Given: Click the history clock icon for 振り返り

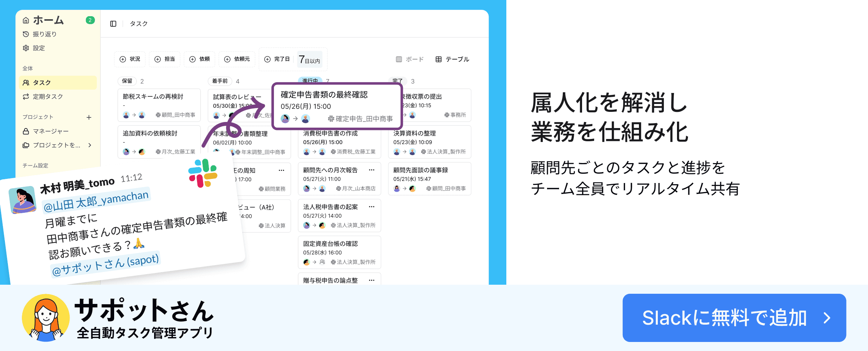Looking at the screenshot, I should coord(26,34).
